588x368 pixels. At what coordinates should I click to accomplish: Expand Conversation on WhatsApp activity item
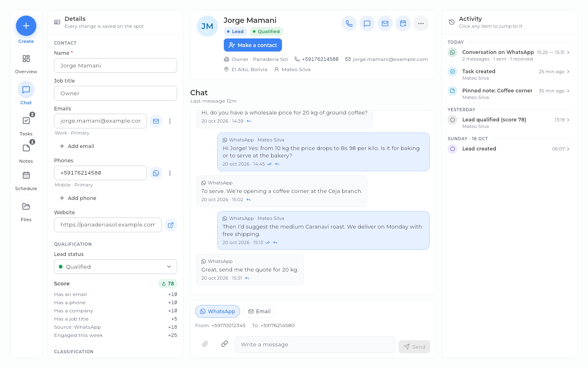point(510,55)
